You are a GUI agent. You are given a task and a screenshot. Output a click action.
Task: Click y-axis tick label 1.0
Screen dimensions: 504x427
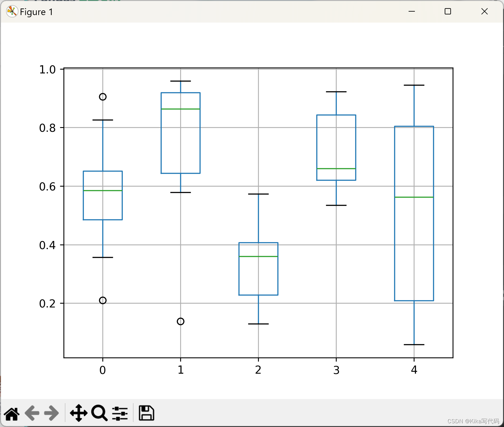coord(47,70)
